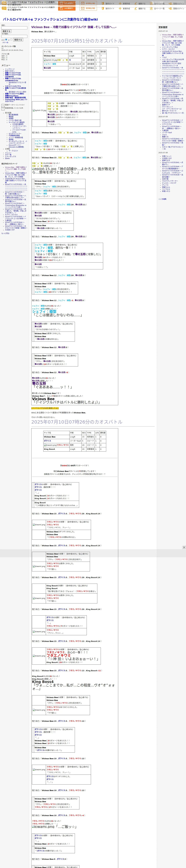Open ザ・クエスト under 企画集
The width and height of the screenshot is (186, 868).
[x=13, y=151]
